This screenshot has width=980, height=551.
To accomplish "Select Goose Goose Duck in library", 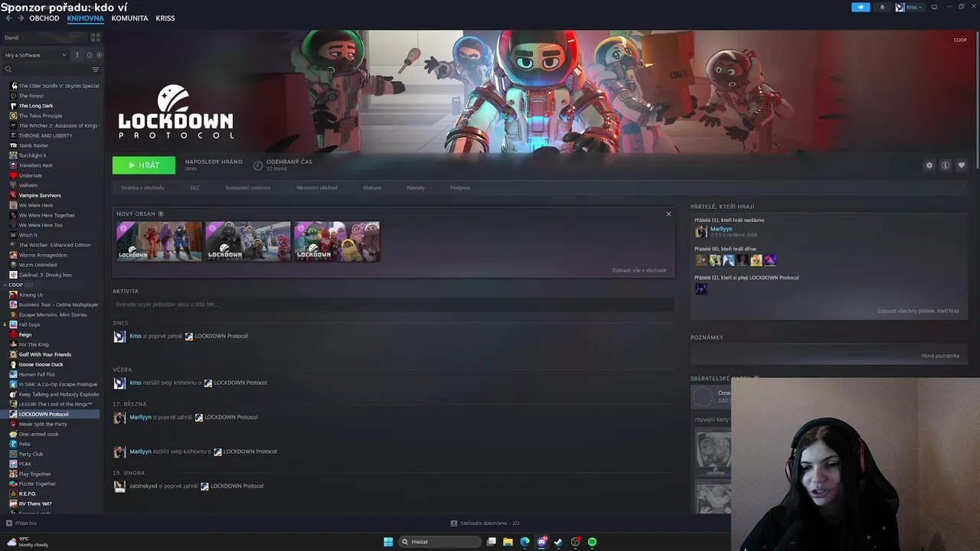I will (x=41, y=364).
